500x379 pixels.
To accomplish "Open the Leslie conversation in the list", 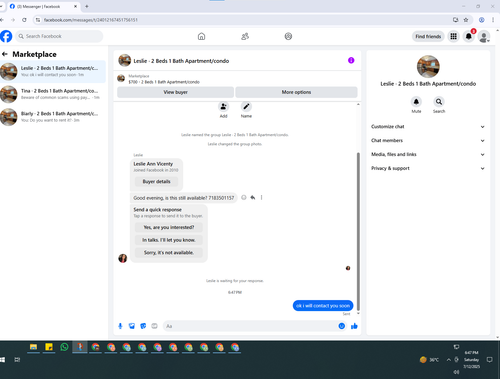I will pyautogui.click(x=53, y=71).
